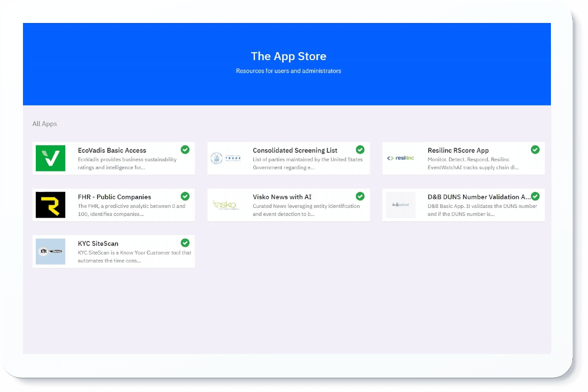This screenshot has width=588, height=392.
Task: Open EcoVadis Basic Access app title
Action: click(x=112, y=151)
